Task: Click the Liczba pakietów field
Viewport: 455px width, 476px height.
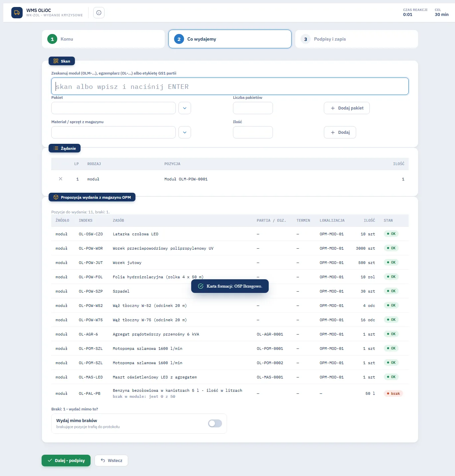Action: [x=253, y=108]
